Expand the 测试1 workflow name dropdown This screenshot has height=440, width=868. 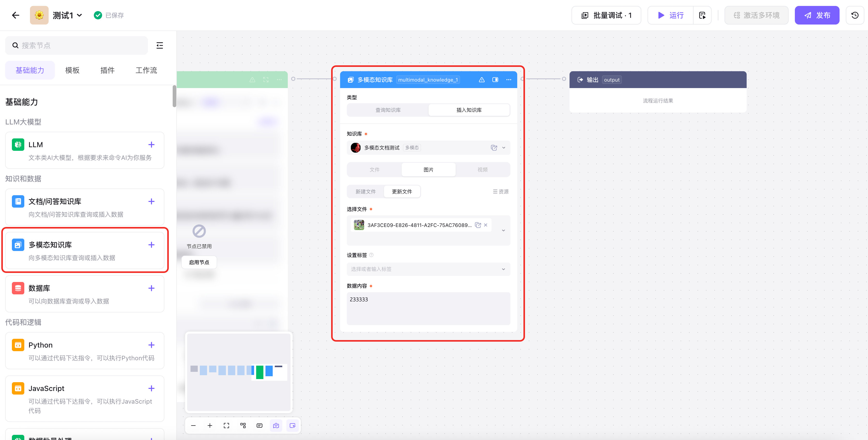(80, 15)
